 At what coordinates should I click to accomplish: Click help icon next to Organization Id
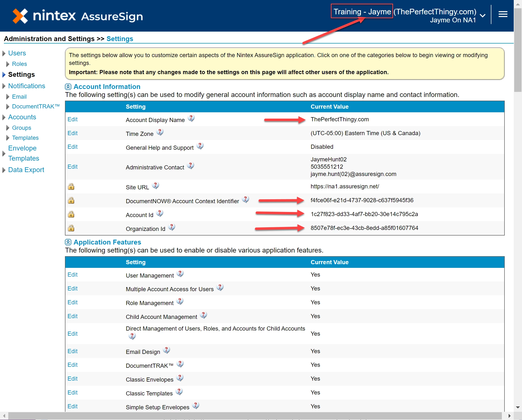(x=172, y=227)
